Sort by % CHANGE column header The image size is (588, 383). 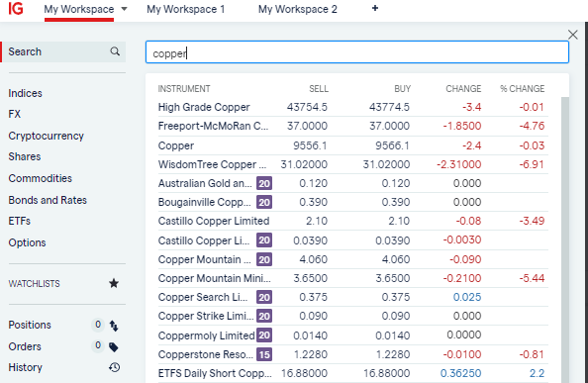522,89
